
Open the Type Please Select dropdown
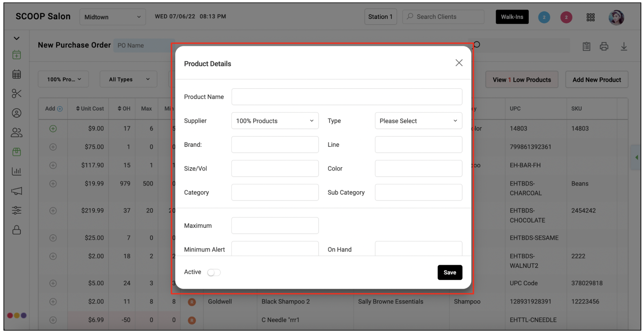click(x=418, y=121)
